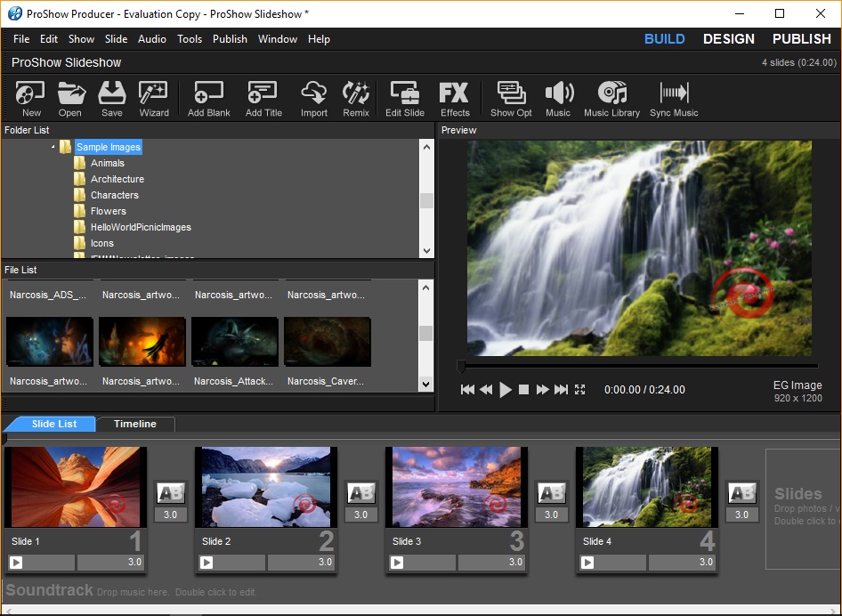Image resolution: width=842 pixels, height=616 pixels.
Task: Fast forward the preview
Action: tap(542, 389)
